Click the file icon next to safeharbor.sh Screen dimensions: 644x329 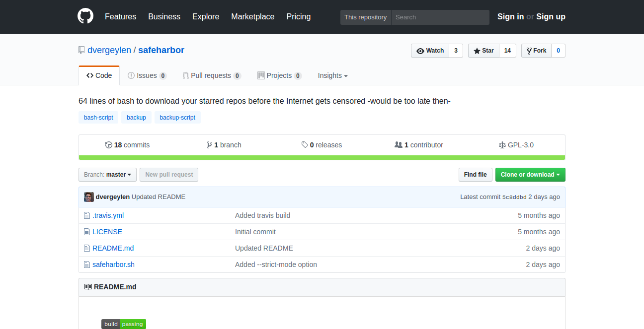(x=87, y=264)
